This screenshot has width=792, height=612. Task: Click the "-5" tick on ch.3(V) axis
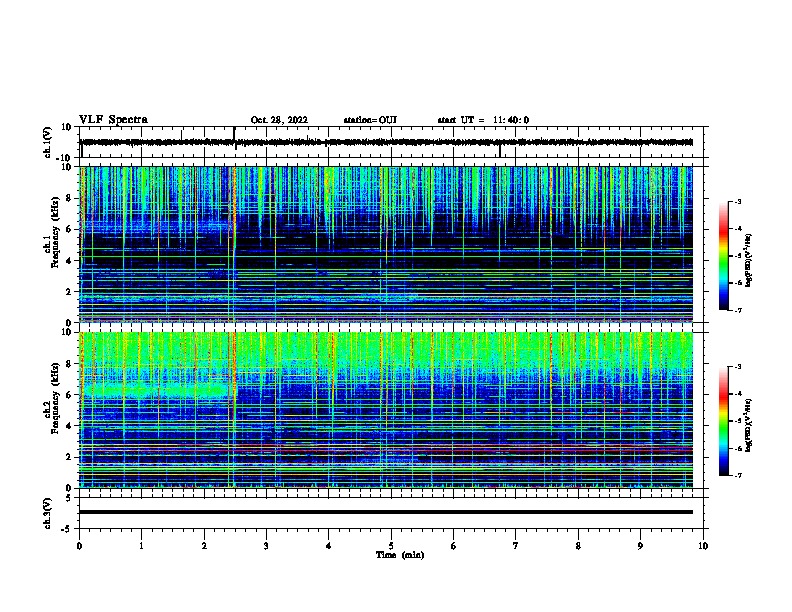pos(67,529)
